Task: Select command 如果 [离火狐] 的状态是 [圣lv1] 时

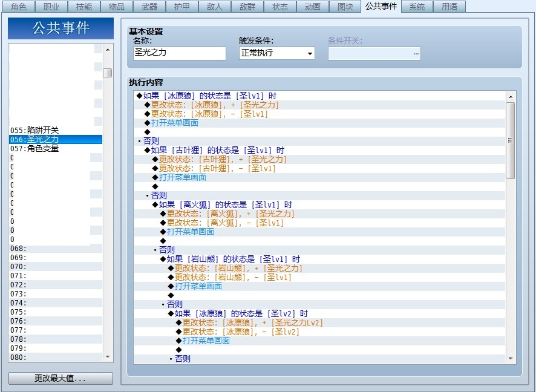Action: pos(319,204)
